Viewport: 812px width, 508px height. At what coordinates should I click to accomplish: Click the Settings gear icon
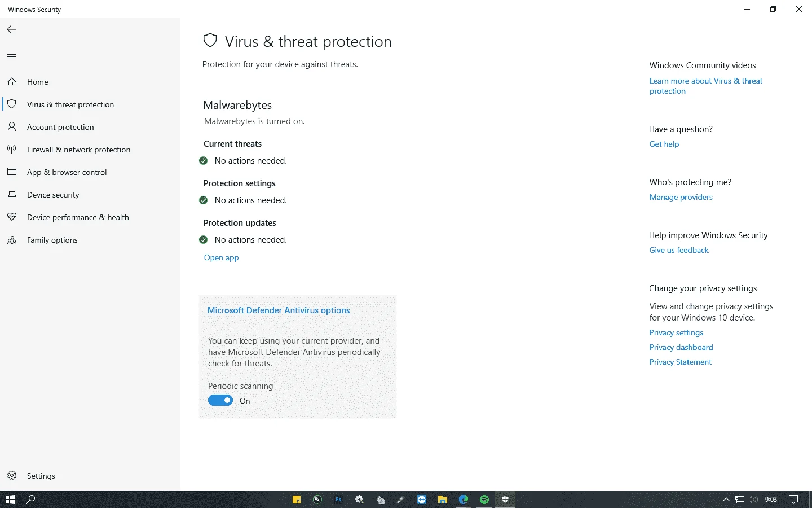click(12, 475)
